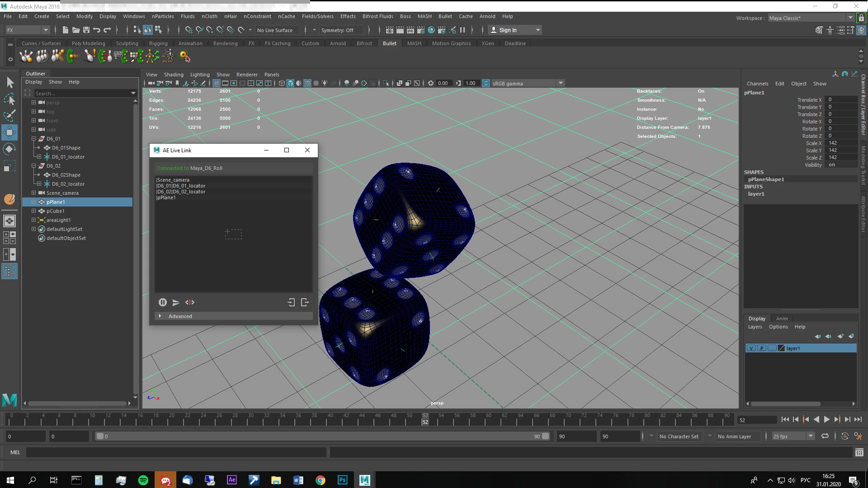The height and width of the screenshot is (488, 868).
Task: Click the send arrow icon in AE Live Link
Action: (x=176, y=302)
